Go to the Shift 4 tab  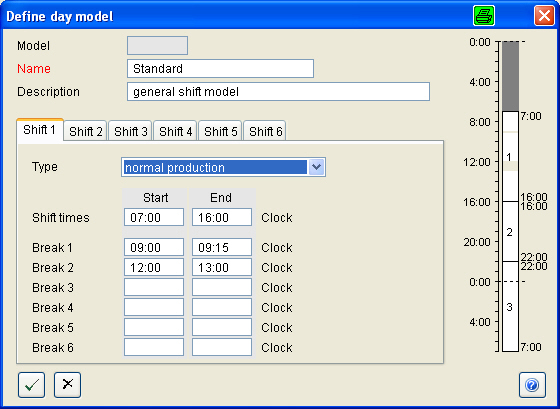click(x=175, y=131)
